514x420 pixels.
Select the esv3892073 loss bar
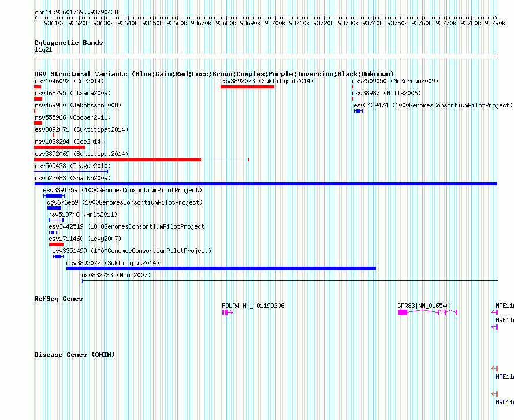[247, 87]
